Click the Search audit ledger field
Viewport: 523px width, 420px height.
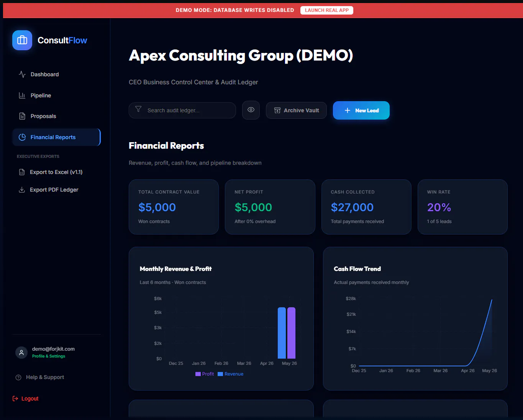tap(182, 110)
